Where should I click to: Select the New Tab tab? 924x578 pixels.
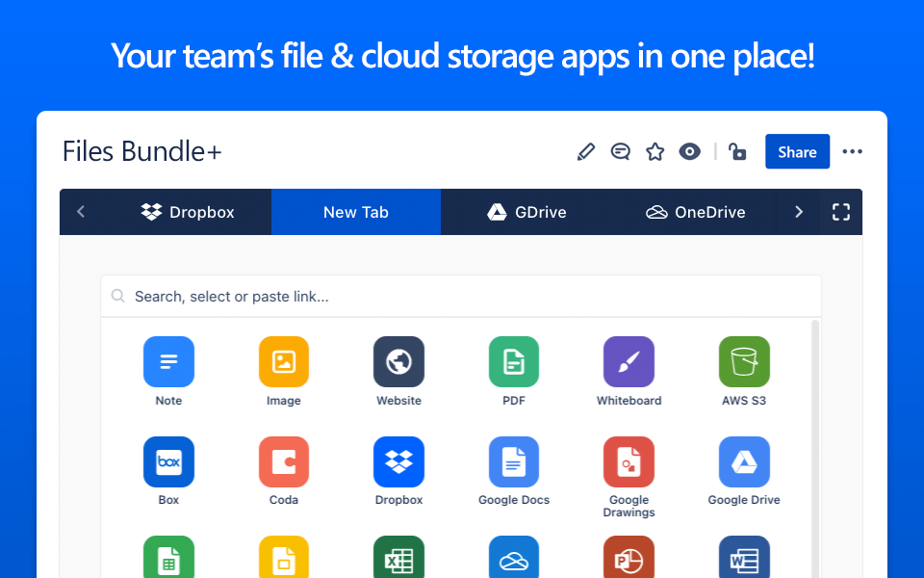point(356,212)
